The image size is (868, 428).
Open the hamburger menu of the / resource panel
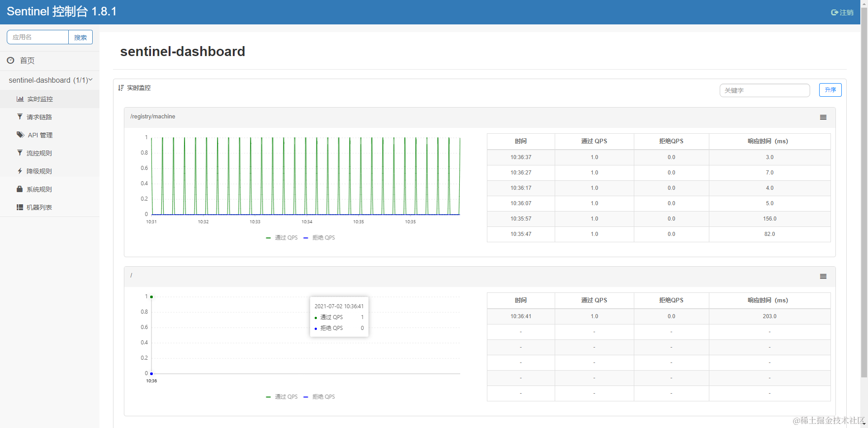point(823,277)
